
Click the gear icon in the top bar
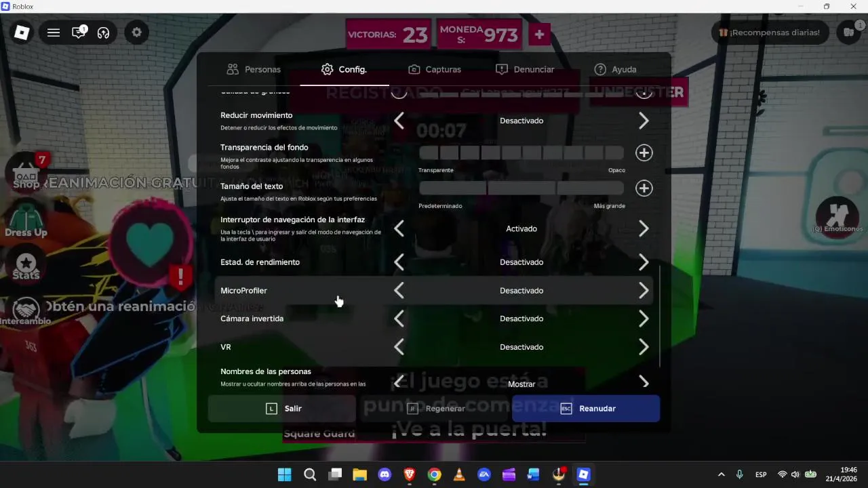coord(137,32)
